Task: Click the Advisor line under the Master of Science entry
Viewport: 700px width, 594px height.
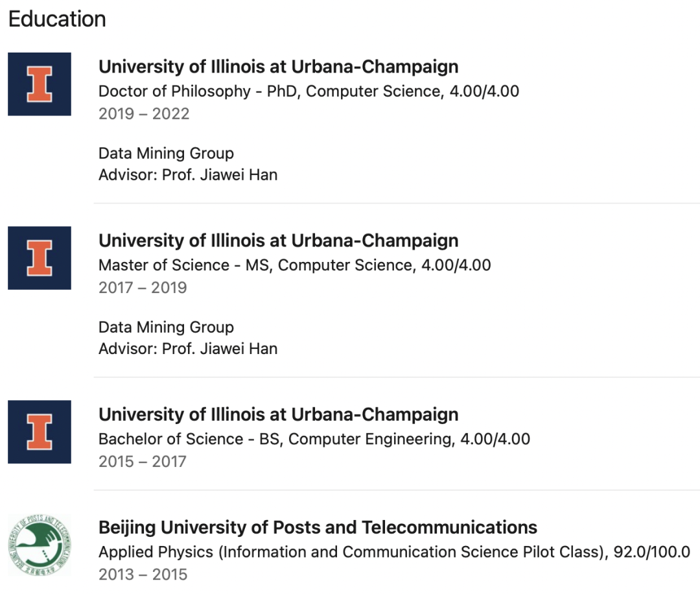Action: 188,349
